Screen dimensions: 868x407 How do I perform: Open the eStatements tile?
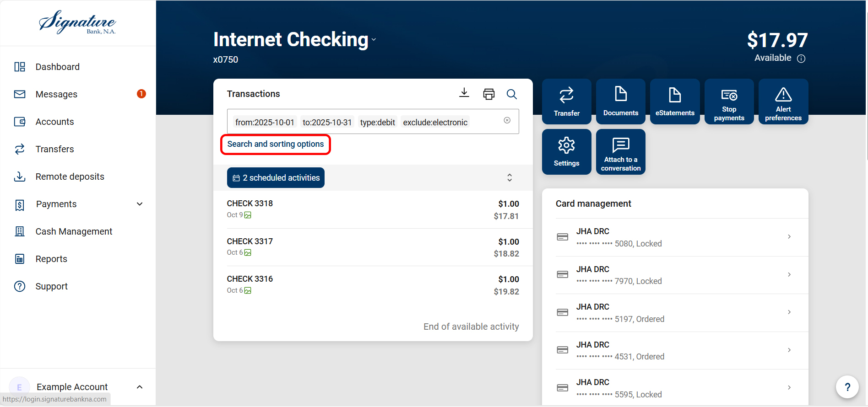tap(674, 102)
